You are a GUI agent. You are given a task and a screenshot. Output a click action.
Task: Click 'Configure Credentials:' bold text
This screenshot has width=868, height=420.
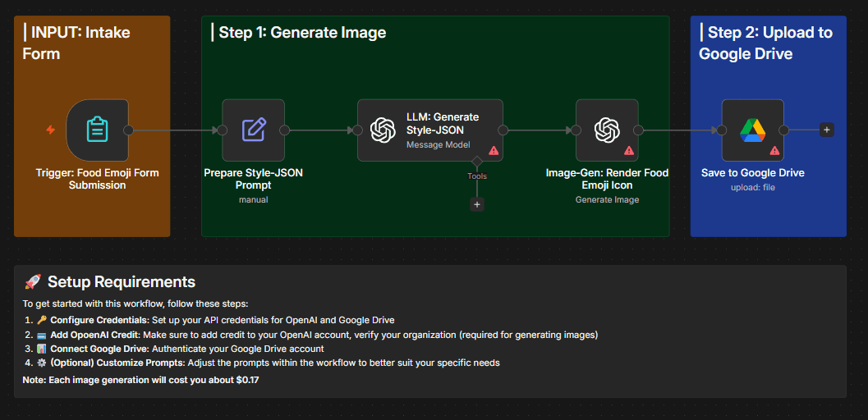[99, 320]
